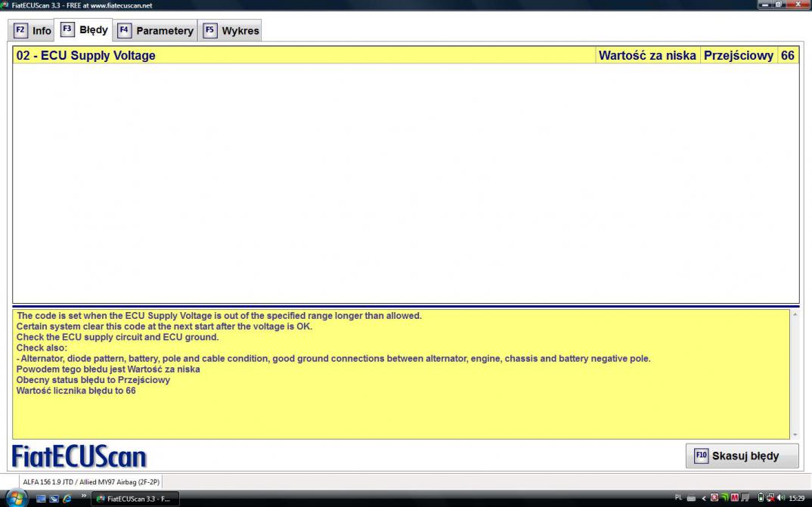Click the battery tray icon
812x507 pixels.
761,498
